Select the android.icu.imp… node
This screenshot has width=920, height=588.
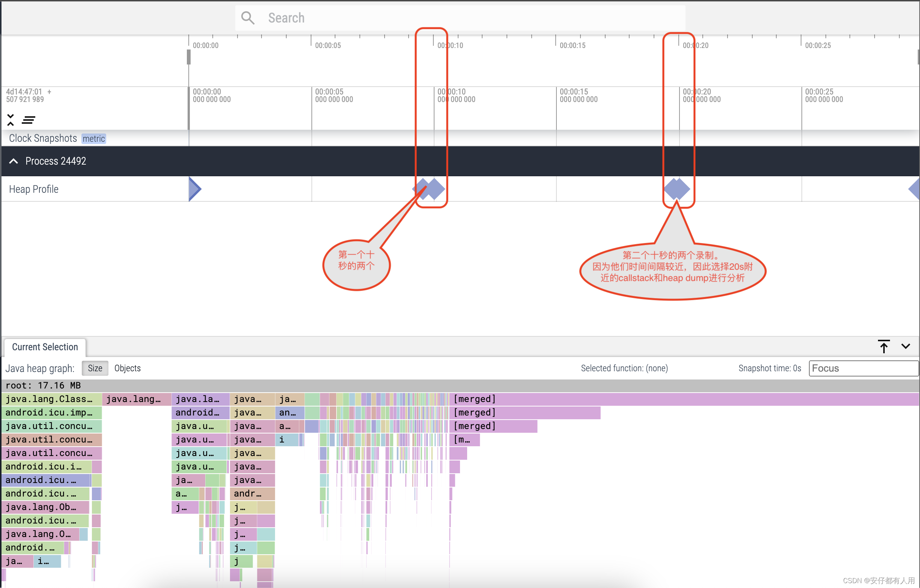pos(51,413)
